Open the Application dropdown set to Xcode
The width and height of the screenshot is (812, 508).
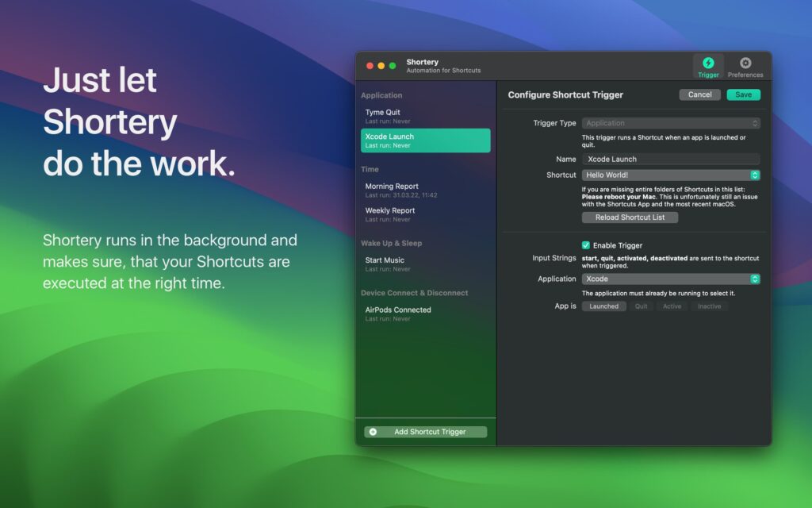(x=671, y=279)
